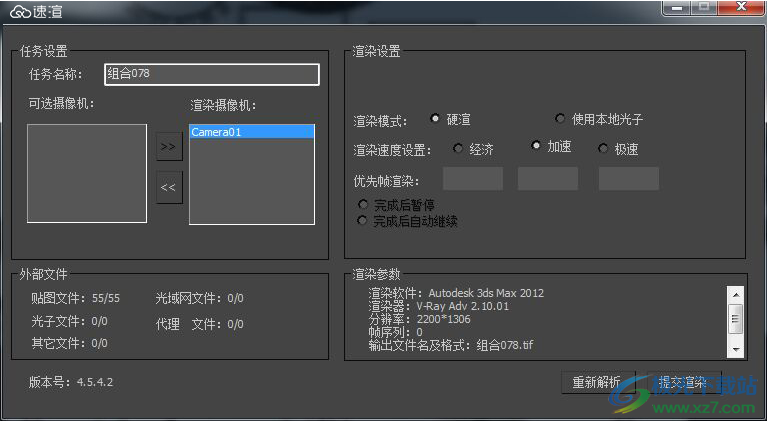The width and height of the screenshot is (768, 424).
Task: Click the third 优先帧渲染 input box
Action: coord(628,179)
